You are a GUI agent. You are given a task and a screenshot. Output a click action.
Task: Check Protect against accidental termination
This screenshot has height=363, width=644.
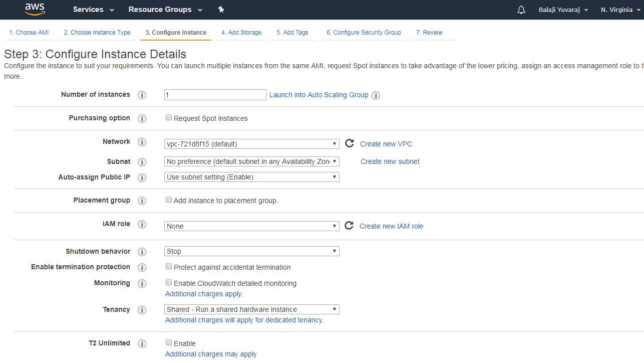[169, 267]
